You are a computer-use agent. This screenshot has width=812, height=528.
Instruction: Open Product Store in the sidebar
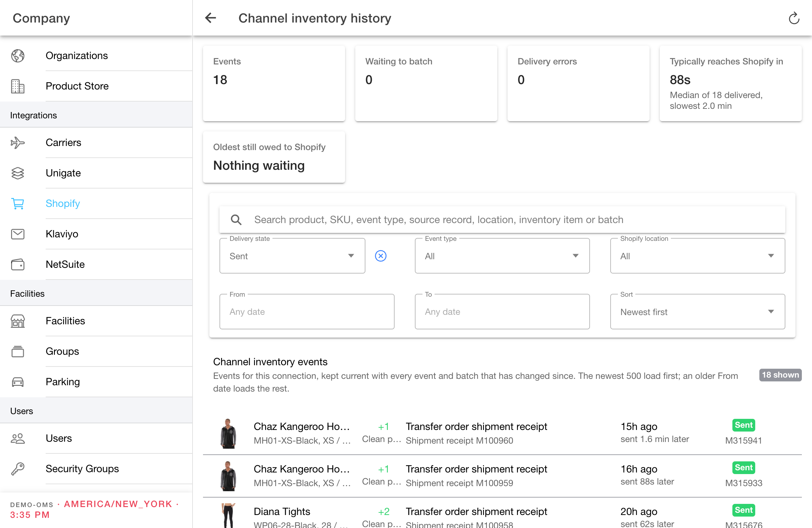(96, 86)
